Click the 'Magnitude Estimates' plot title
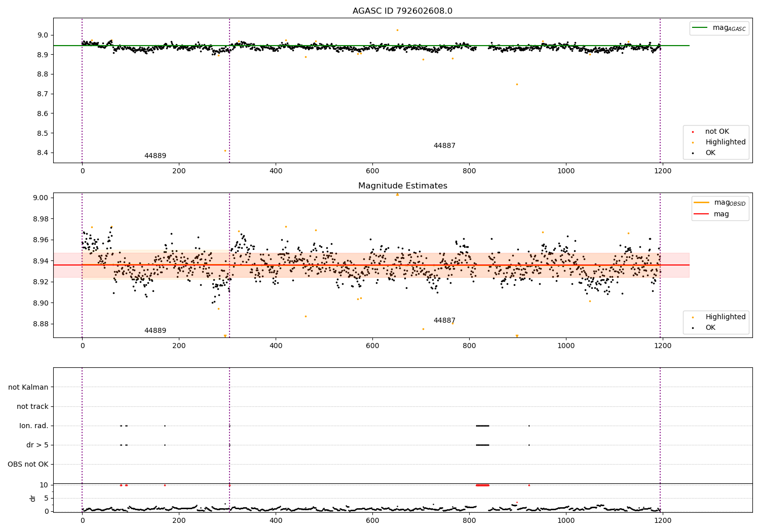The width and height of the screenshot is (760, 532). [402, 186]
